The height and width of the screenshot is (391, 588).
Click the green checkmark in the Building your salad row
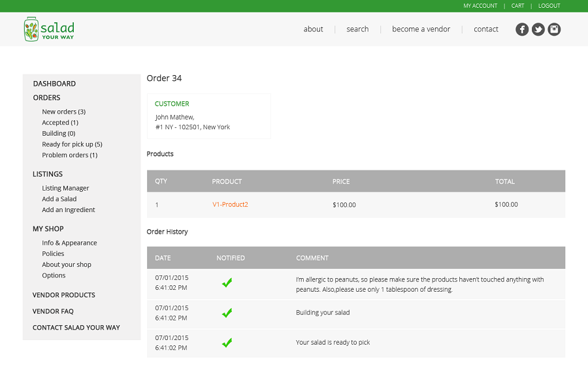pyautogui.click(x=227, y=313)
